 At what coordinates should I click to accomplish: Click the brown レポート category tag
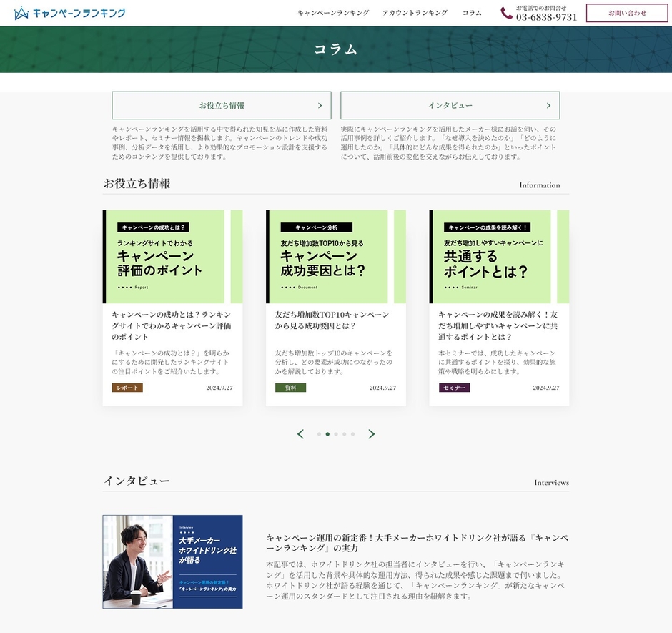pos(127,388)
